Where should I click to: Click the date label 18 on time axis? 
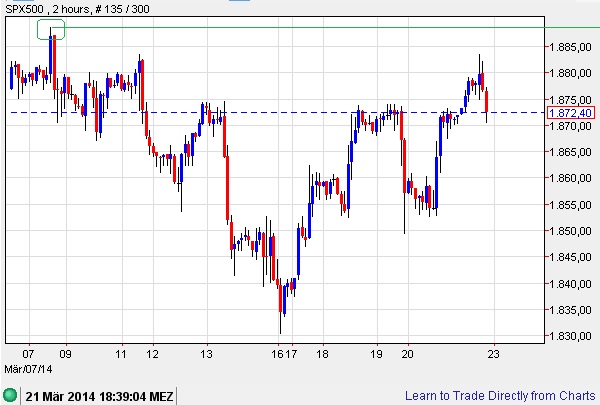[322, 354]
